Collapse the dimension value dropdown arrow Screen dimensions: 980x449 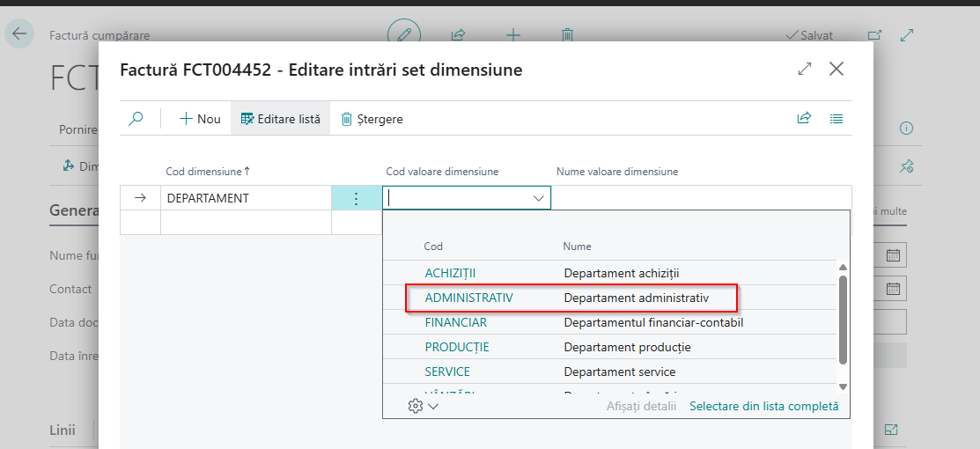538,198
